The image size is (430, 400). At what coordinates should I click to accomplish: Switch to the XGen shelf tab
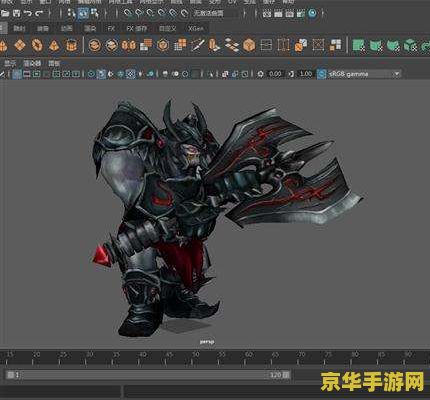pos(196,29)
